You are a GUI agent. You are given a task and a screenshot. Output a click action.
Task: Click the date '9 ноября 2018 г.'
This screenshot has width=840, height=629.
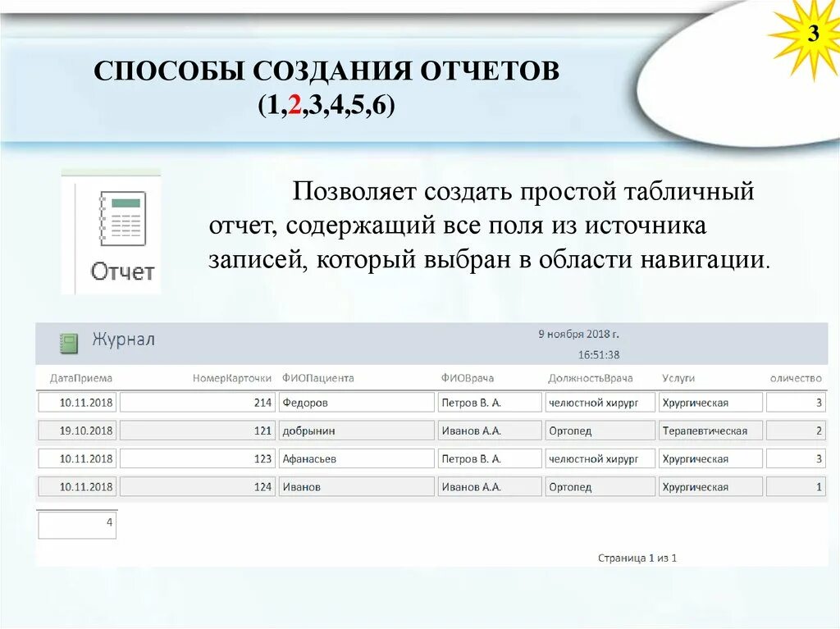[578, 334]
